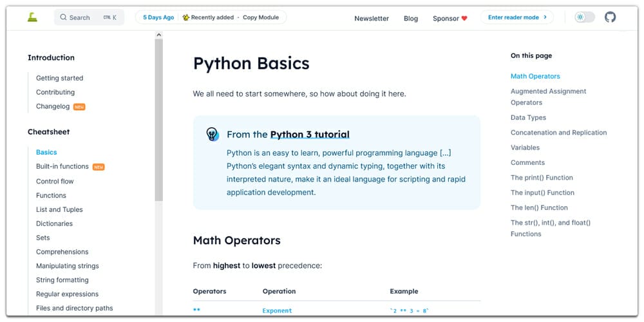Enter reader mode
This screenshot has width=644, height=322.
tap(517, 17)
